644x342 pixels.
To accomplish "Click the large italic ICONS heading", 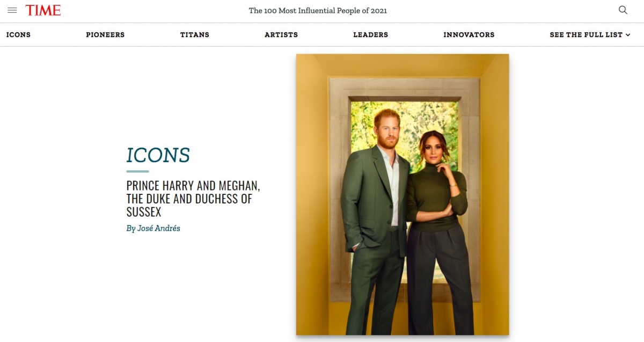I will [x=158, y=155].
